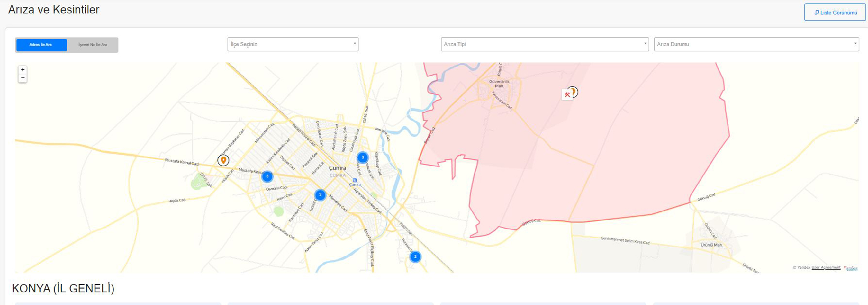The height and width of the screenshot is (305, 868).
Task: Click the blue cluster marker labeled 2
Action: [x=415, y=257]
